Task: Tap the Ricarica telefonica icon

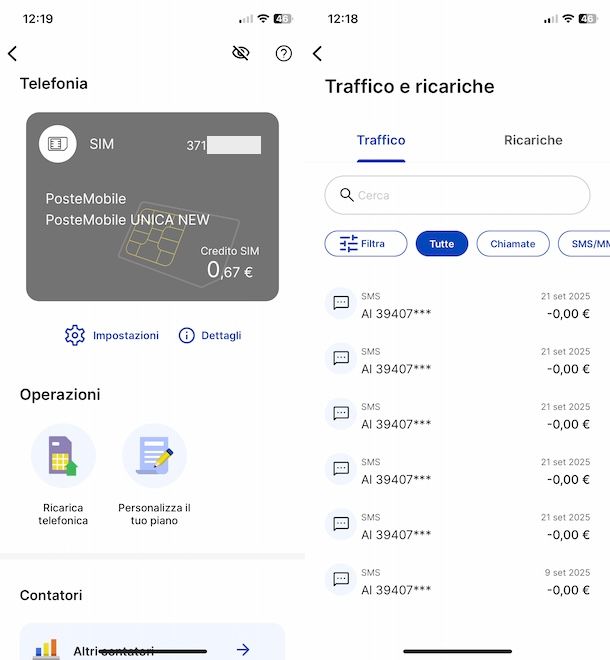Action: (x=63, y=456)
